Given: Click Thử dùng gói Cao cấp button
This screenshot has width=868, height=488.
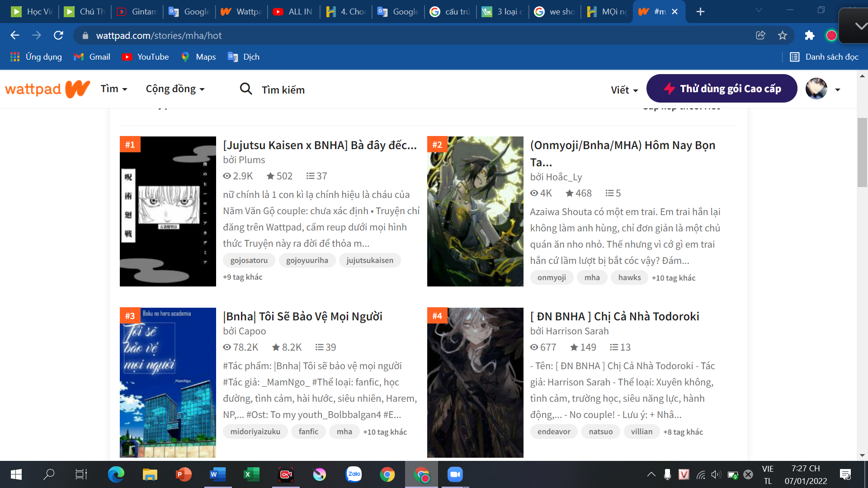Looking at the screenshot, I should coord(722,89).
